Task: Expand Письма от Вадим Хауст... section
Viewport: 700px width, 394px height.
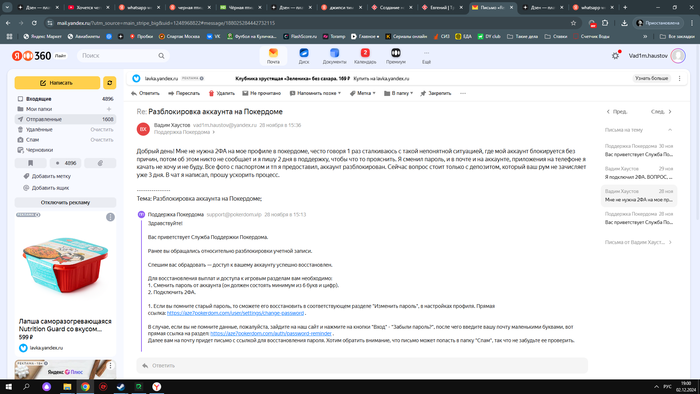Action: click(638, 242)
